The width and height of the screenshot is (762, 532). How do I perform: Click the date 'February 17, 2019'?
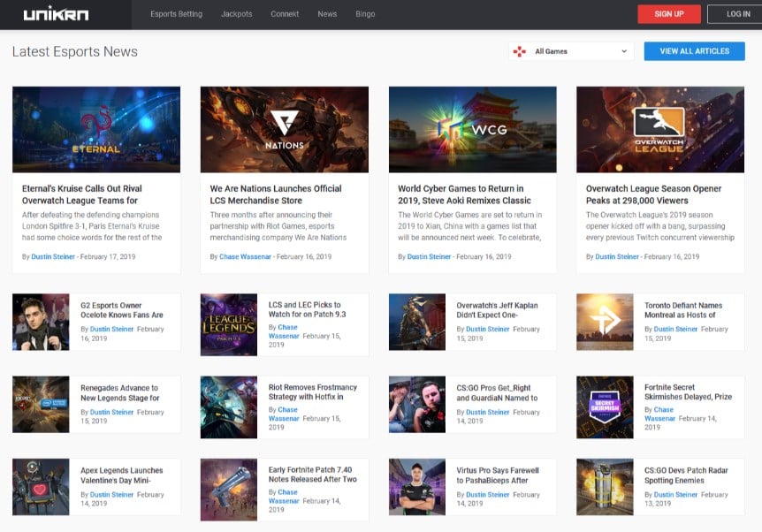(x=108, y=256)
